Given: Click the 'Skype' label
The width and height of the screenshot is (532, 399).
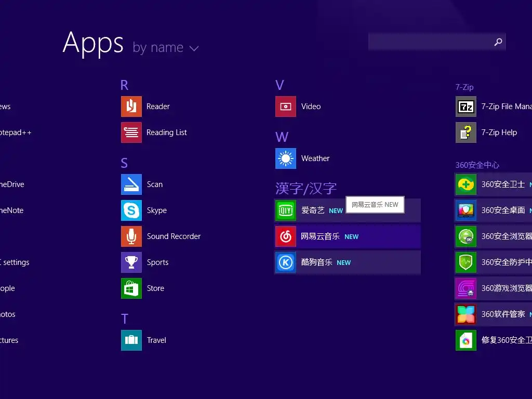Looking at the screenshot, I should (157, 210).
